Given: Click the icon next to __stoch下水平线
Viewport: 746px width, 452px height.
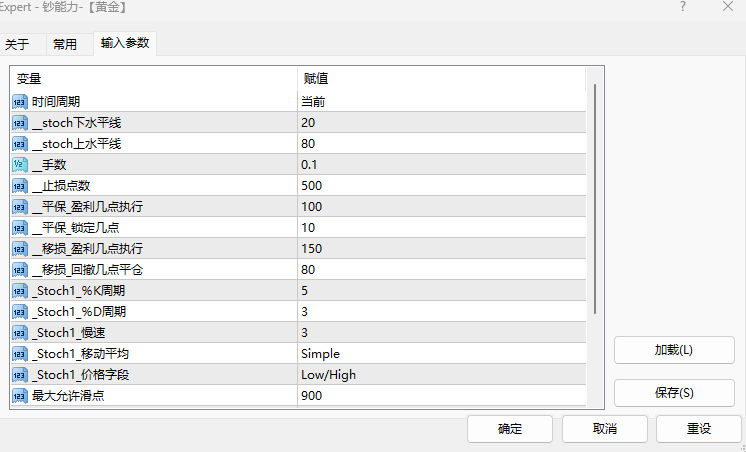Looking at the screenshot, I should point(20,122).
